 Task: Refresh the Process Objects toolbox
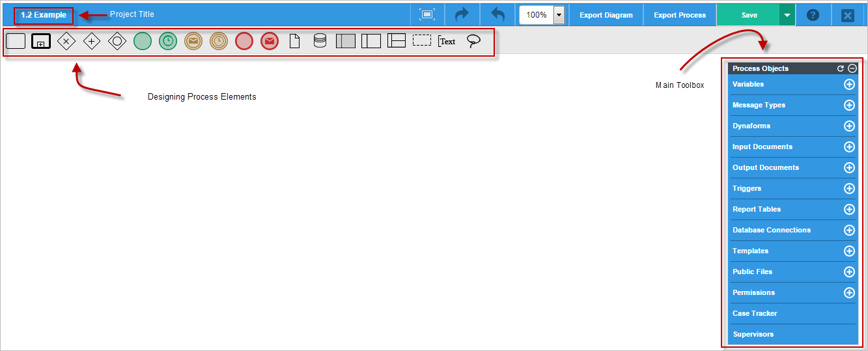pos(840,68)
